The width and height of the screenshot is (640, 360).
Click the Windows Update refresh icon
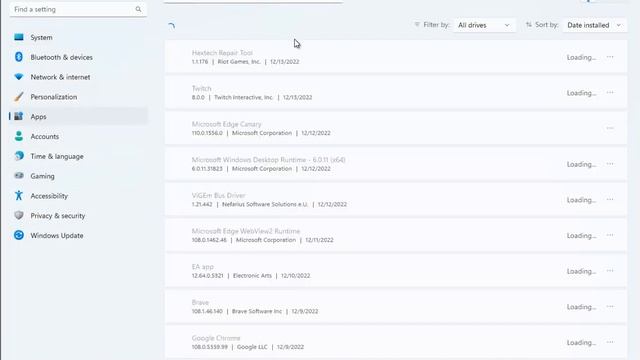pos(19,235)
